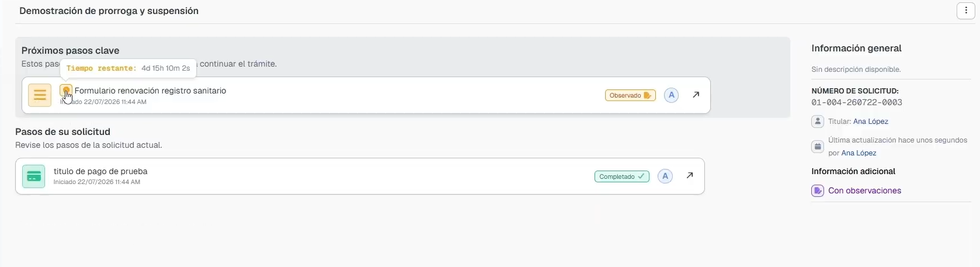Open titulo de pago de prueba
This screenshot has height=267, width=980.
100,171
